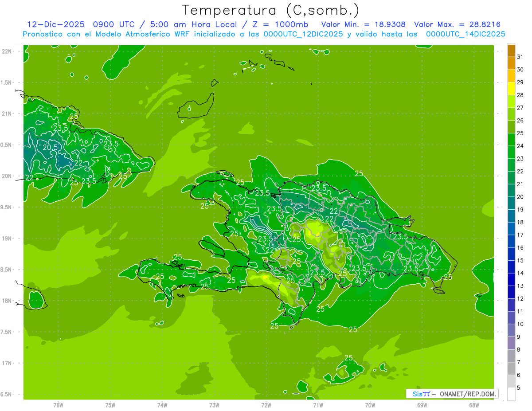This screenshot has height=411, width=532.
Task: Click the '12' value on color scale
Action: tap(520, 299)
